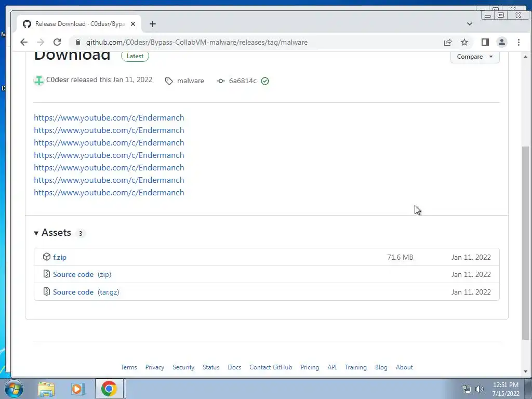Open the malware tag link
The width and height of the screenshot is (532, 399).
tap(190, 81)
